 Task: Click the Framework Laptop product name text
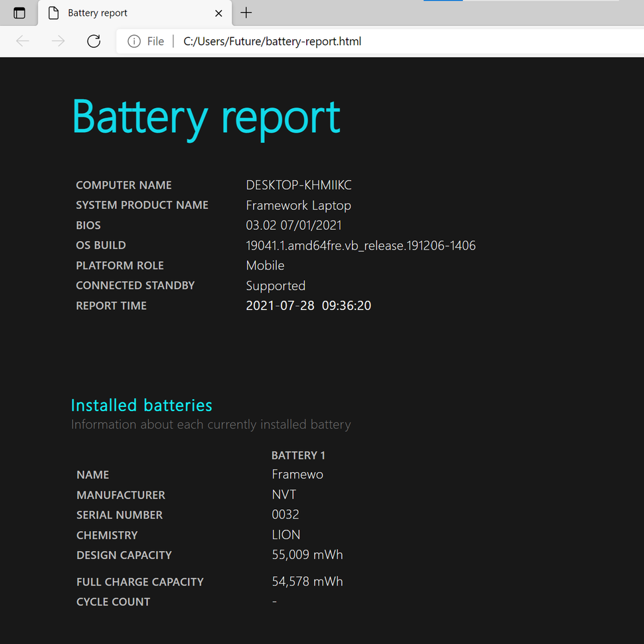coord(298,205)
